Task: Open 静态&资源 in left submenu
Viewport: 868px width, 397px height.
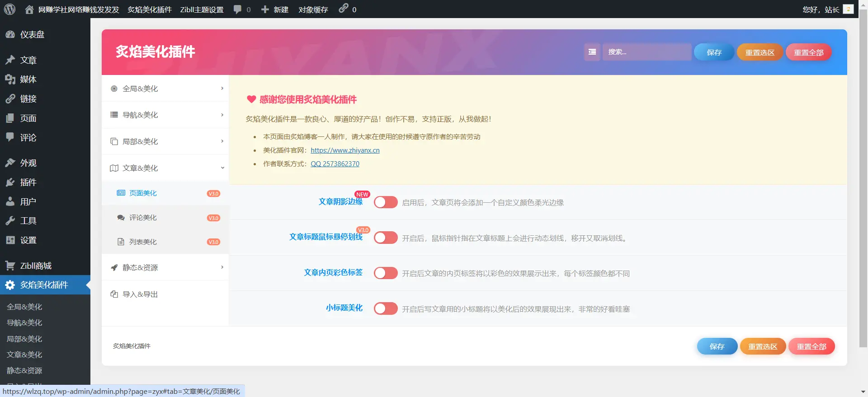Action: pyautogui.click(x=24, y=370)
